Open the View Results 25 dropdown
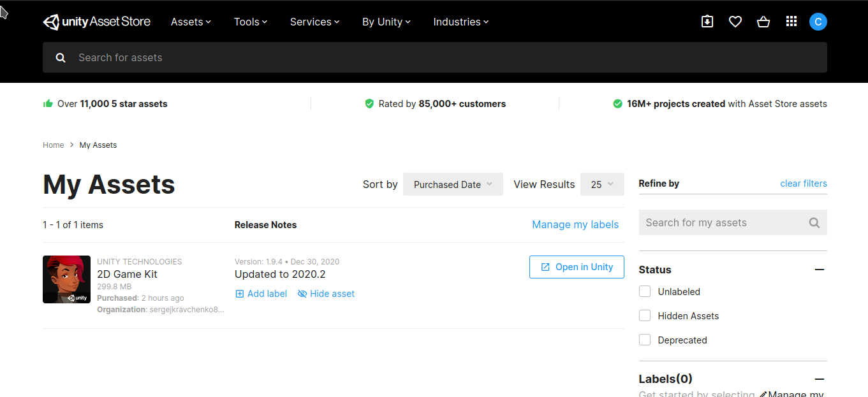The width and height of the screenshot is (868, 397). pos(602,184)
